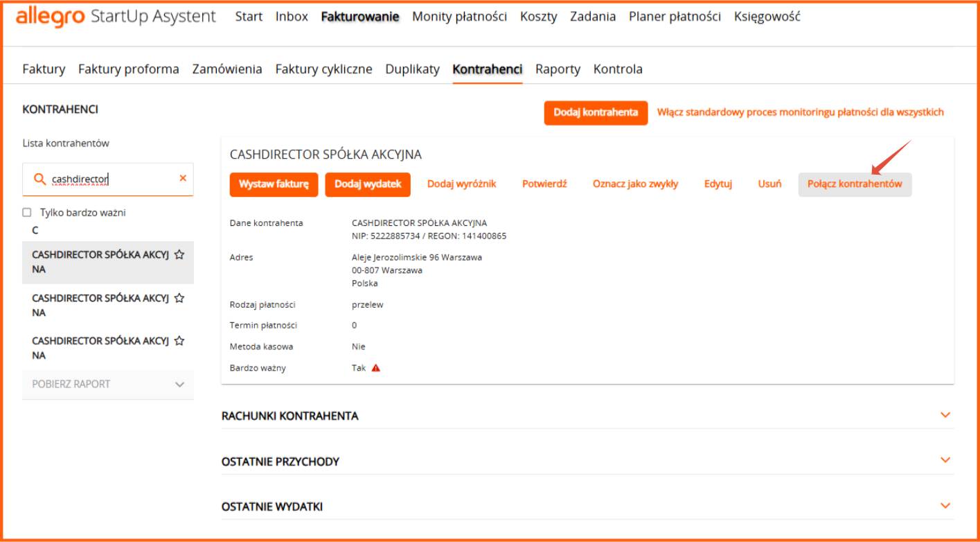Click the Usuń link
The height and width of the screenshot is (542, 980).
pyautogui.click(x=769, y=184)
